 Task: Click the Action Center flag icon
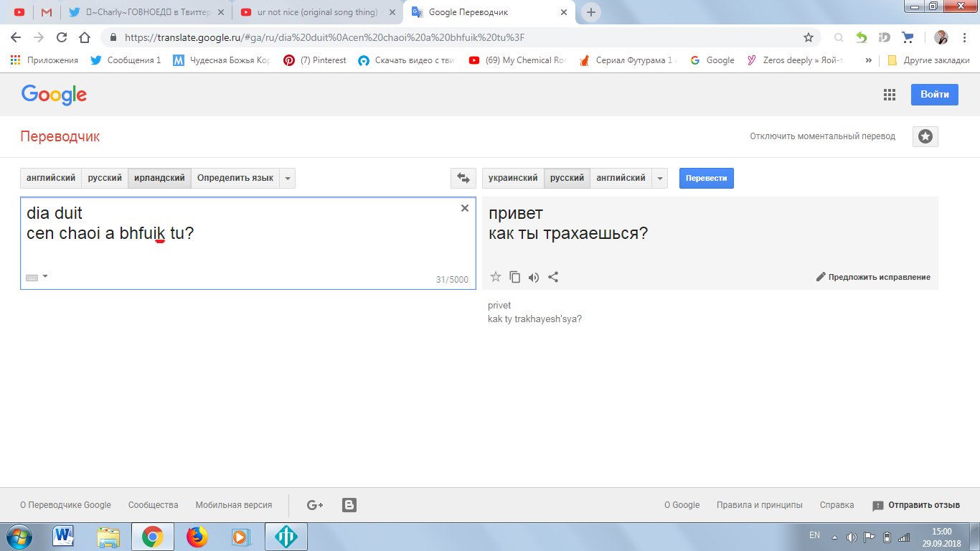(x=869, y=537)
